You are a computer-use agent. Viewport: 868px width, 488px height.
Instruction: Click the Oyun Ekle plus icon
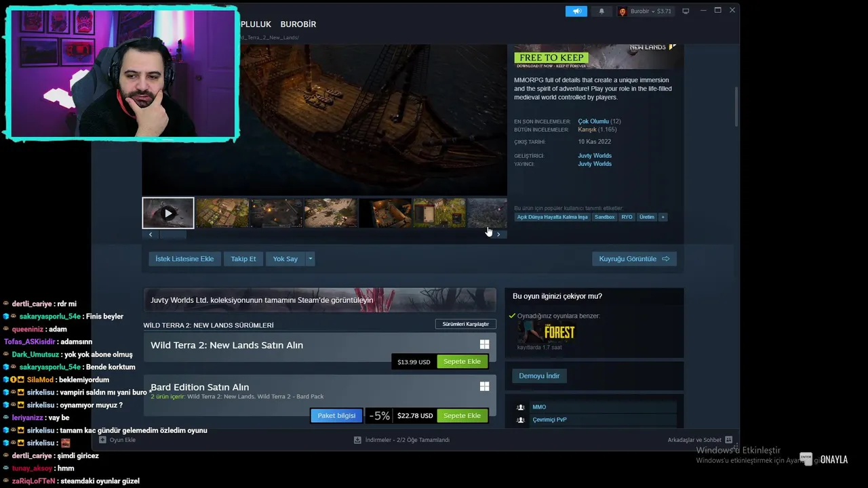click(x=102, y=440)
